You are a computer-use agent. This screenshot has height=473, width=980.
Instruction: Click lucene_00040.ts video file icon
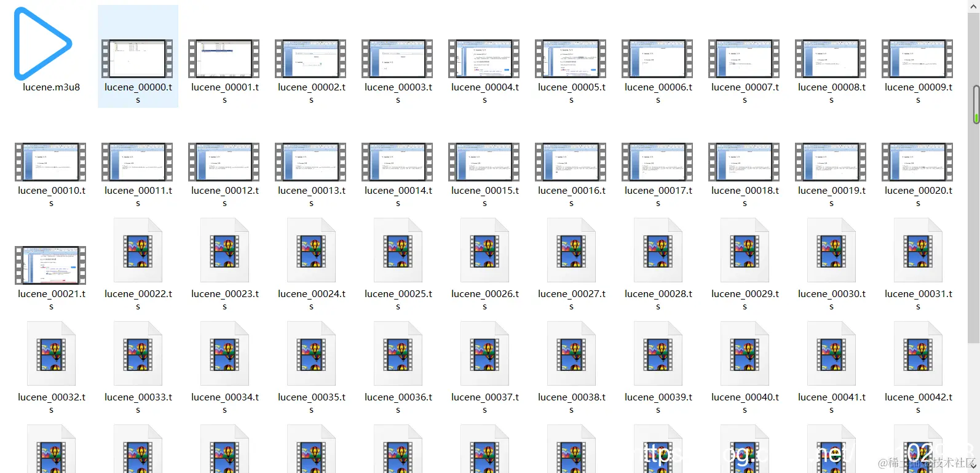[745, 354]
